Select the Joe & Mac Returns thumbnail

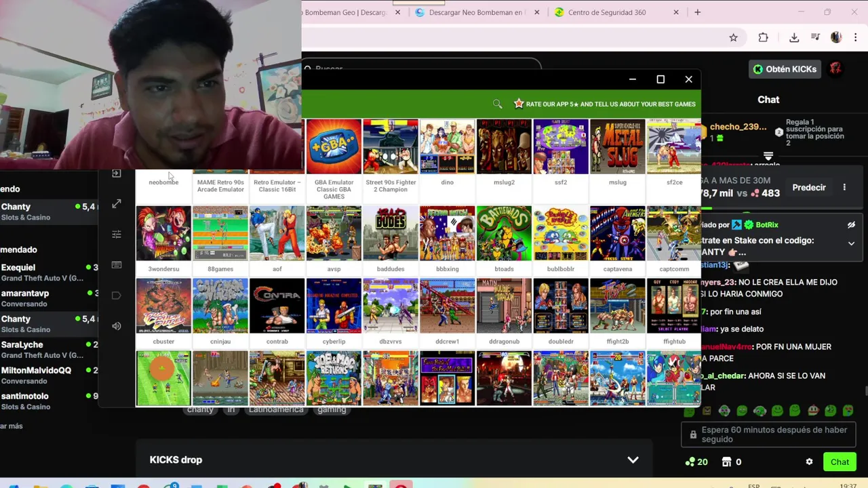click(x=334, y=378)
